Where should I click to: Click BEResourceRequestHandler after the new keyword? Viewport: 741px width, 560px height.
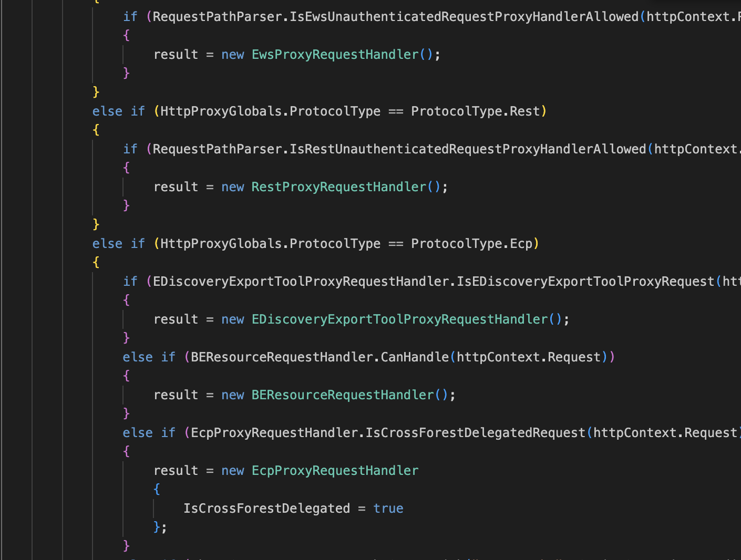[x=342, y=395]
